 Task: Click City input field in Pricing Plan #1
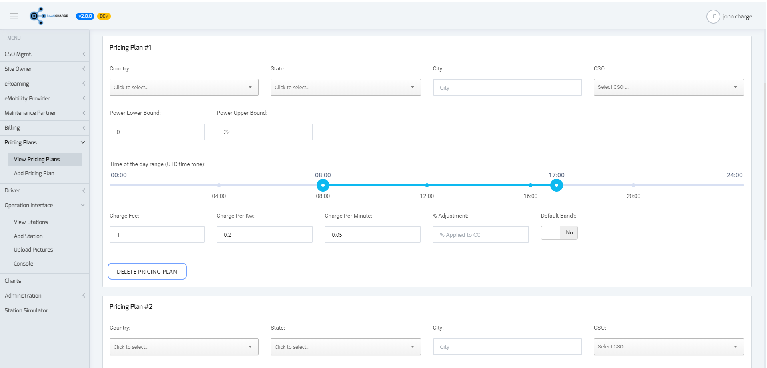click(x=507, y=88)
